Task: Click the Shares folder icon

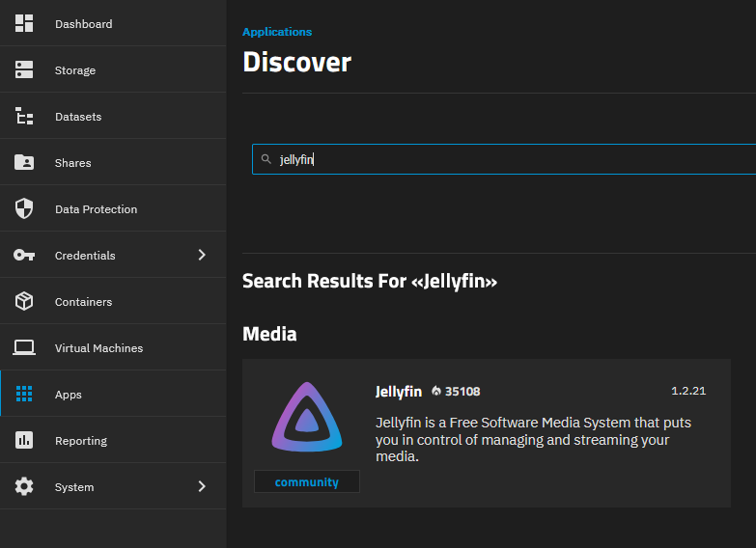Action: click(24, 162)
